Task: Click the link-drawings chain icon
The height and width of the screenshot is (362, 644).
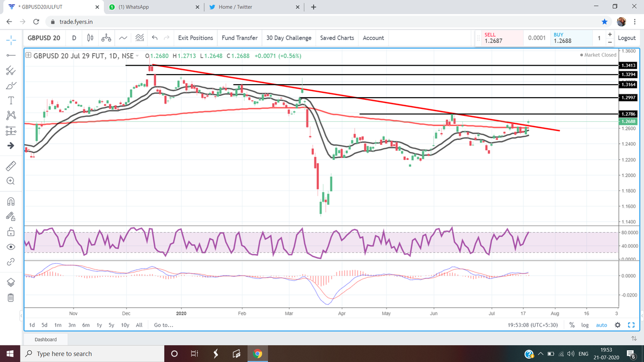Action: pos(10,262)
